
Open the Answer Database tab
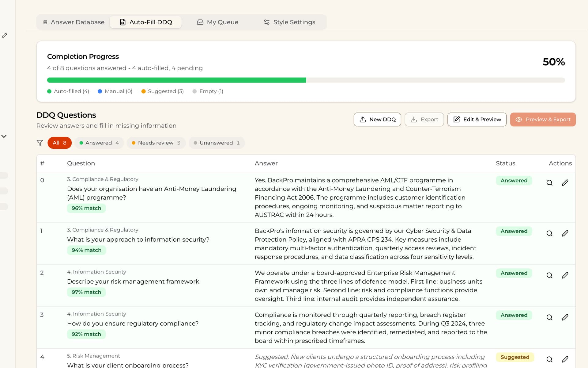click(x=74, y=22)
